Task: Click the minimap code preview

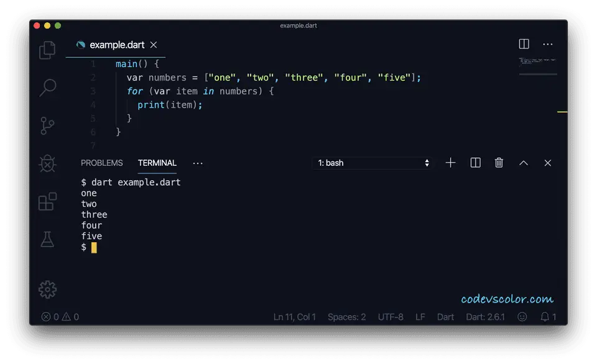Action: [x=537, y=61]
